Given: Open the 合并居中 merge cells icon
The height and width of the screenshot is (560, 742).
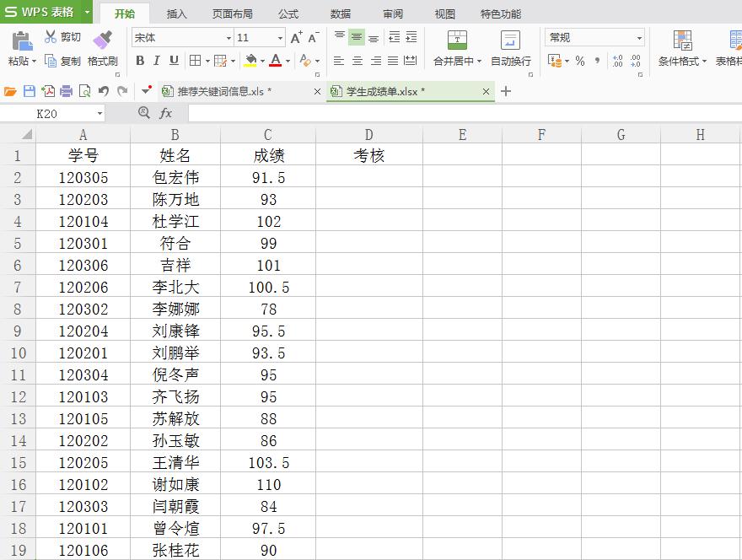Looking at the screenshot, I should 456,40.
